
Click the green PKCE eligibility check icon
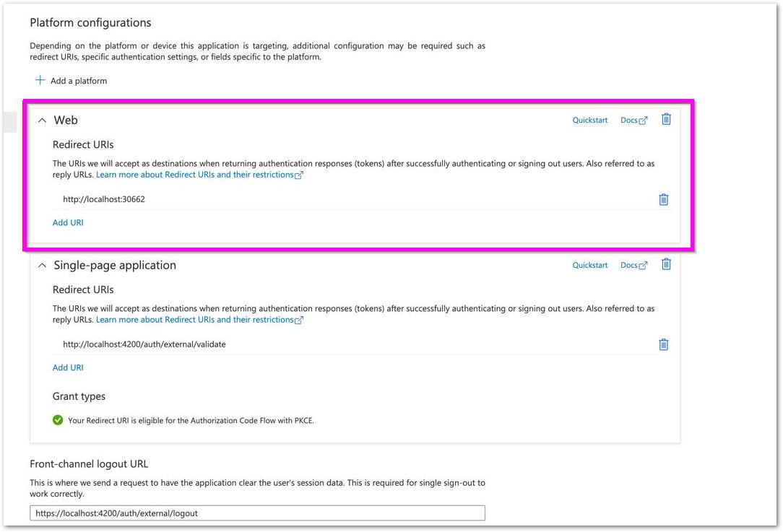(x=58, y=420)
